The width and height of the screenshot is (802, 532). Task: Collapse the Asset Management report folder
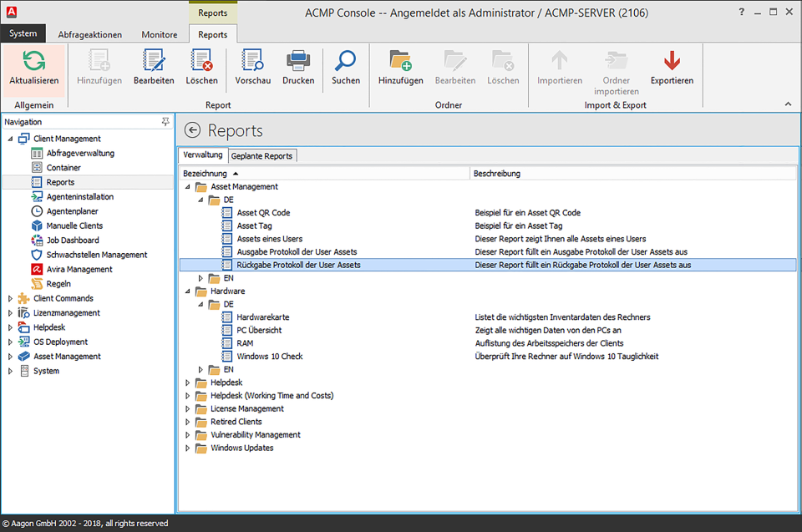tap(187, 187)
